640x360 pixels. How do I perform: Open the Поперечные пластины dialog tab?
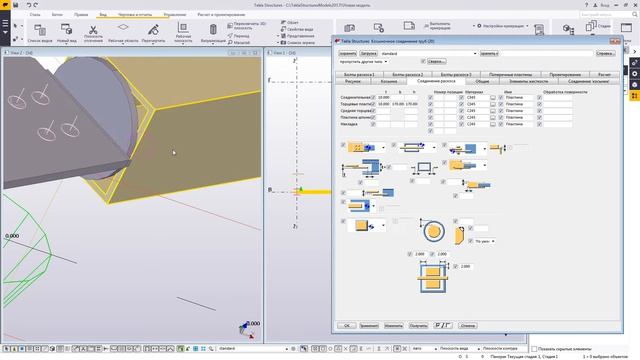(510, 75)
